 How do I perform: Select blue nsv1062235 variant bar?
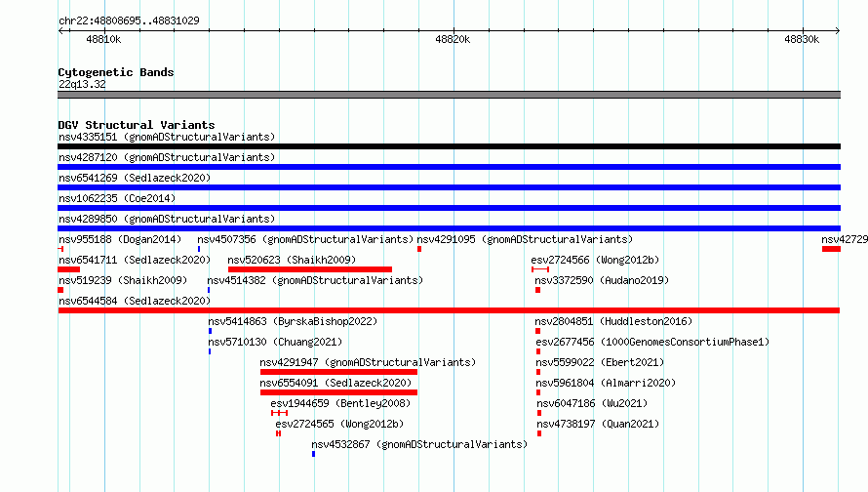[x=449, y=208]
